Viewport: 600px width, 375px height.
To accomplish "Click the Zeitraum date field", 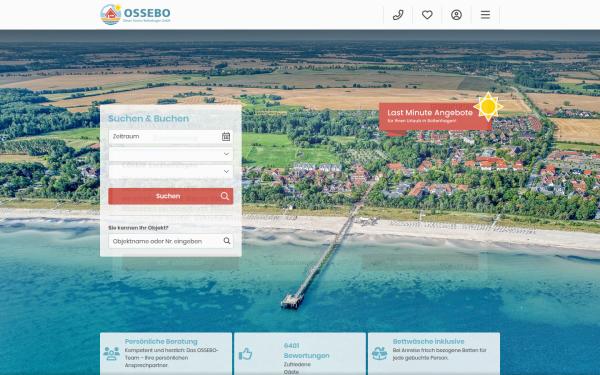I will [x=171, y=137].
